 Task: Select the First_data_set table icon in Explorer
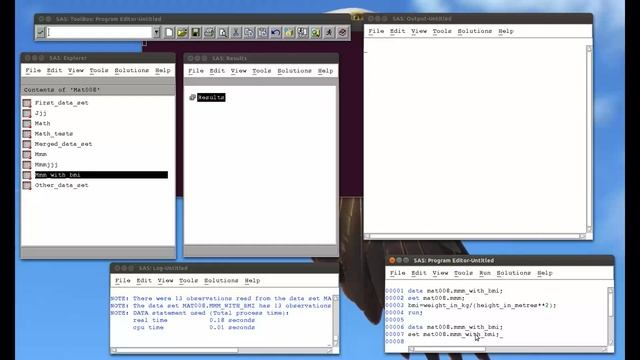27,103
